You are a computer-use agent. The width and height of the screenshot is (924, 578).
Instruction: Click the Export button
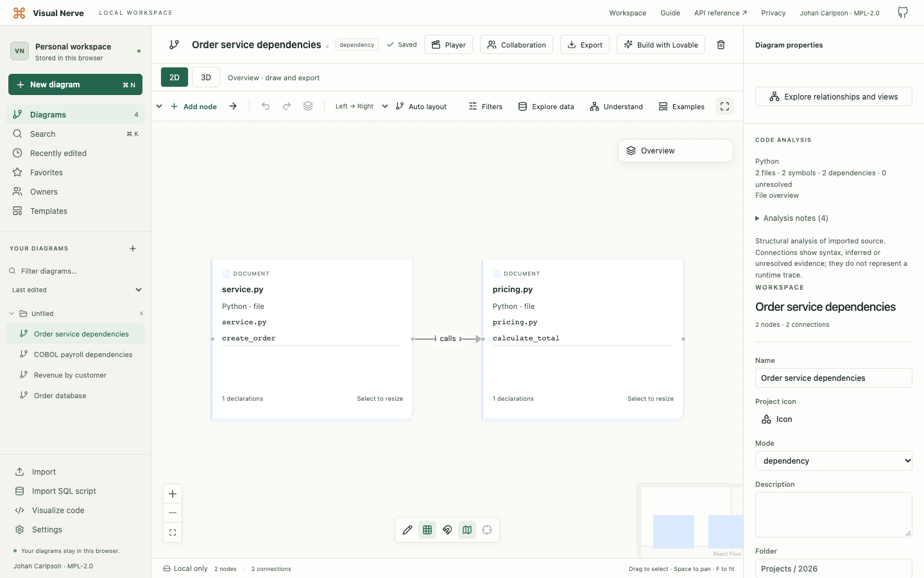[x=585, y=45]
